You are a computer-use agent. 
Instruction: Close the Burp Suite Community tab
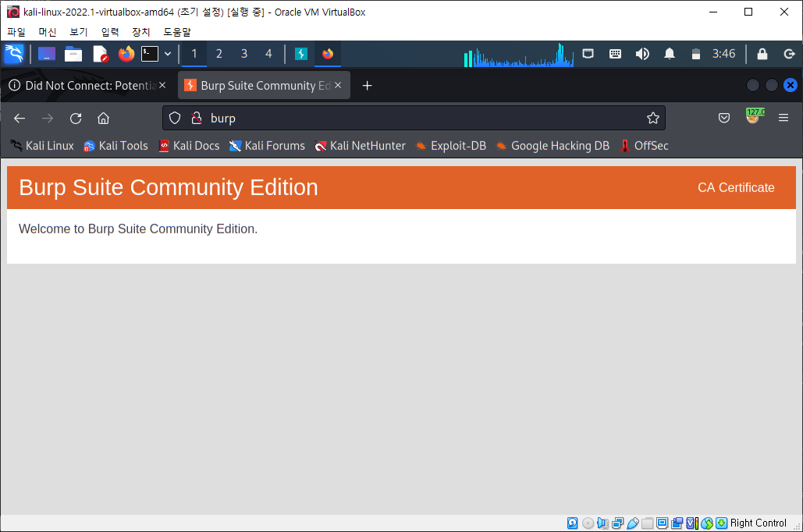[x=338, y=85]
